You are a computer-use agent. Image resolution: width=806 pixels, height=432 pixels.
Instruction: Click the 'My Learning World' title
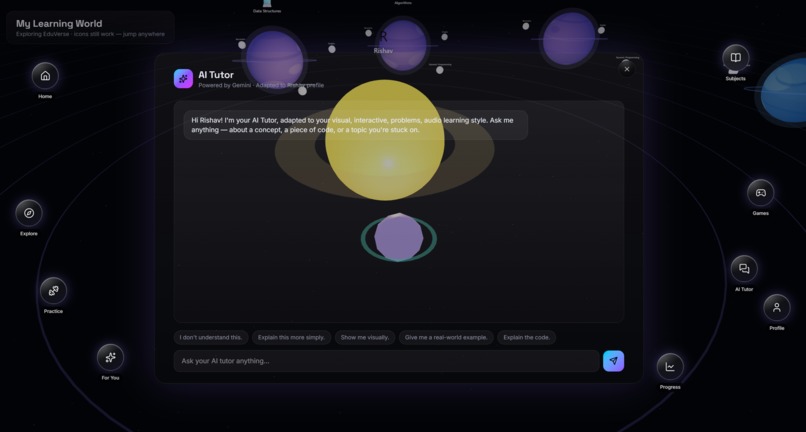point(59,23)
